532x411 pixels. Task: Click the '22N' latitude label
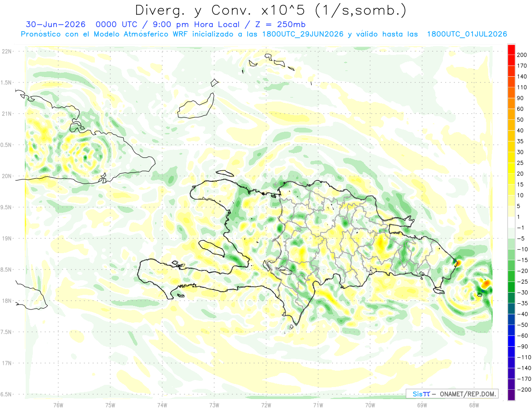click(x=6, y=51)
